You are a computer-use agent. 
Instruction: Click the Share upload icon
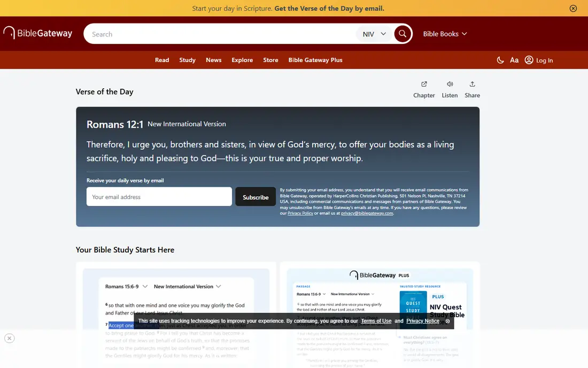tap(472, 84)
